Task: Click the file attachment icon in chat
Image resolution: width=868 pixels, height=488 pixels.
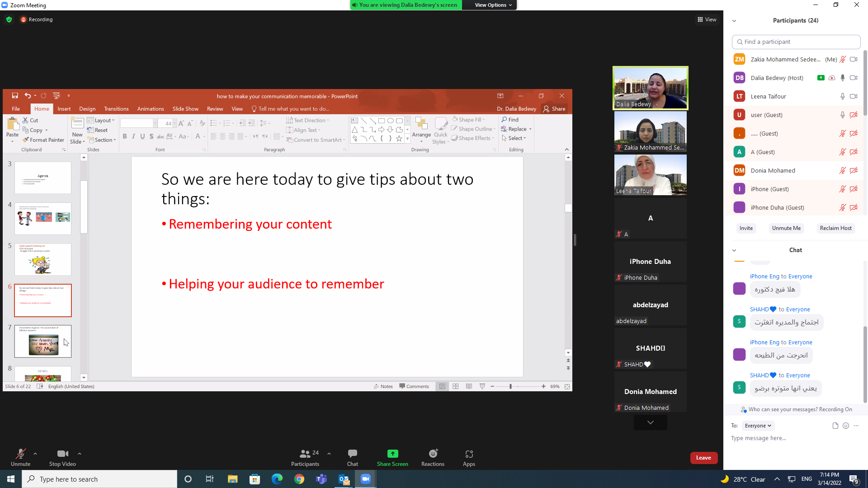Action: 835,426
